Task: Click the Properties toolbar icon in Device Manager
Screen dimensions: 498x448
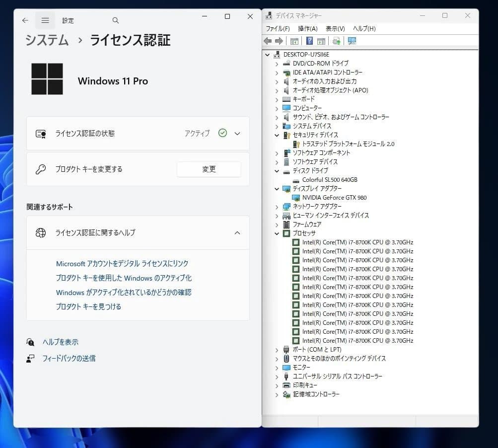Action: click(320, 41)
